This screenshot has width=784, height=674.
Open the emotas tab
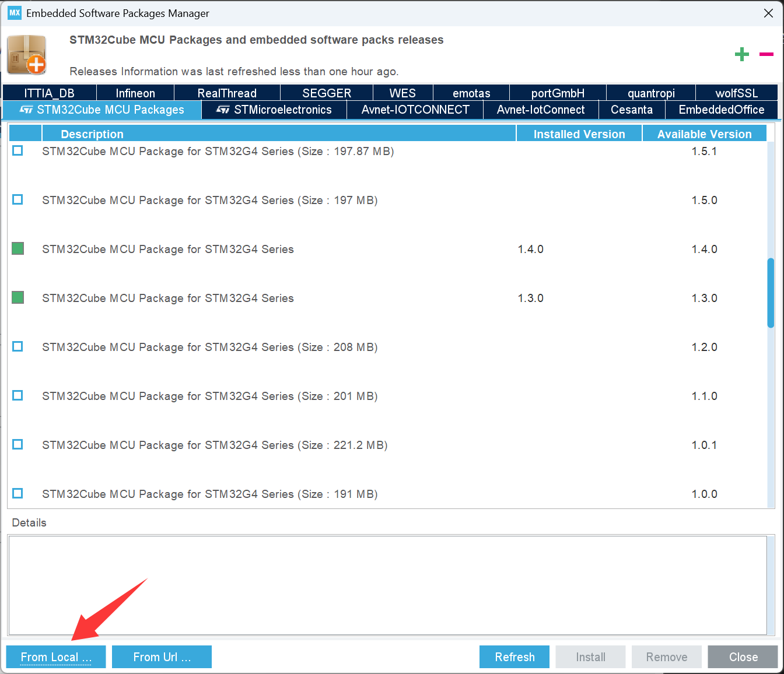coord(471,93)
